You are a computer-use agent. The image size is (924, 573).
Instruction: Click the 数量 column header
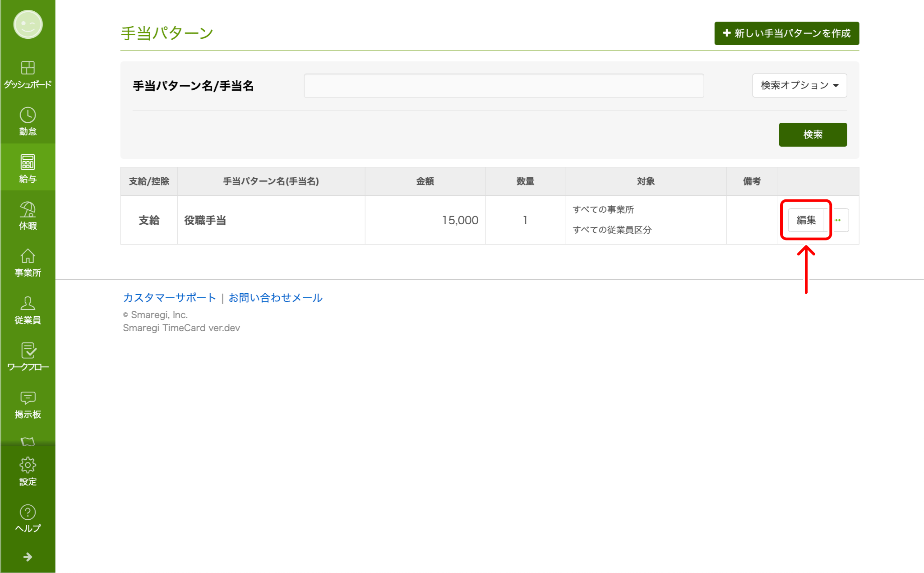(x=526, y=181)
